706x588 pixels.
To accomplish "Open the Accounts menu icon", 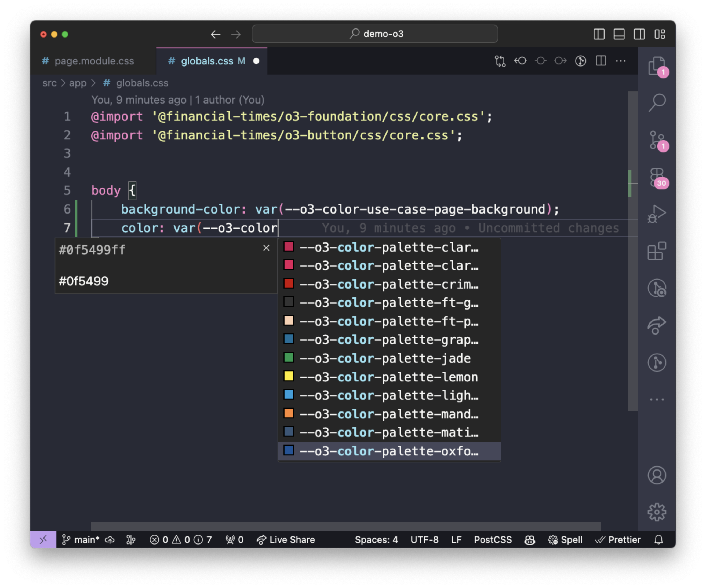I will tap(657, 475).
